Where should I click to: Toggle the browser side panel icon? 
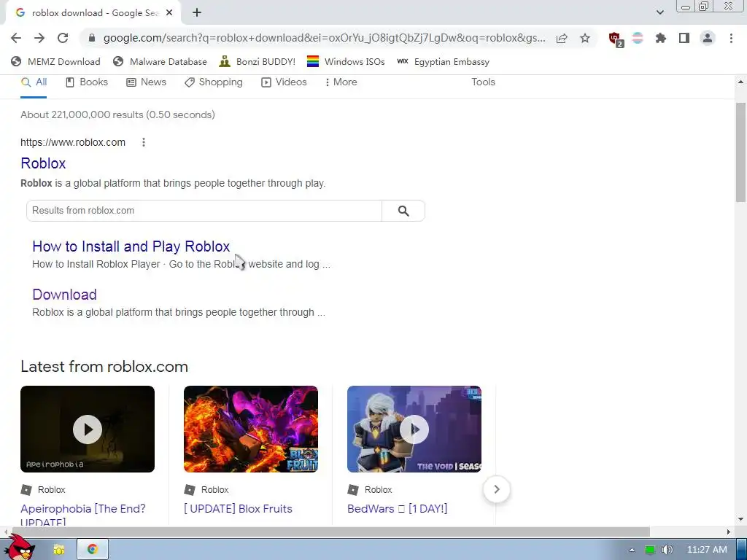click(684, 38)
